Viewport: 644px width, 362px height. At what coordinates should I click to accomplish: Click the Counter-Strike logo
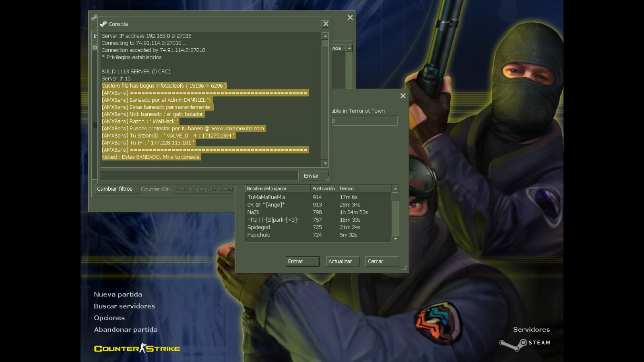point(137,348)
